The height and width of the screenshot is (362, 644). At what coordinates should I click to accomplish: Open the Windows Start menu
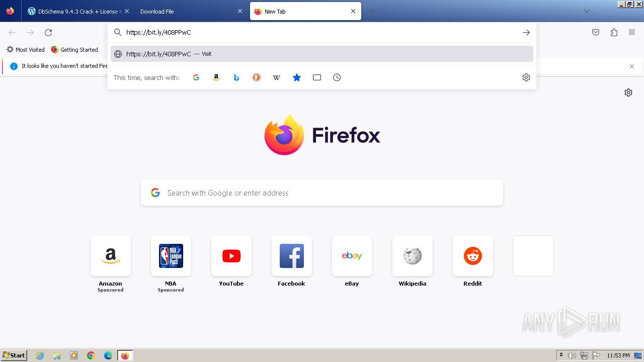point(14,355)
